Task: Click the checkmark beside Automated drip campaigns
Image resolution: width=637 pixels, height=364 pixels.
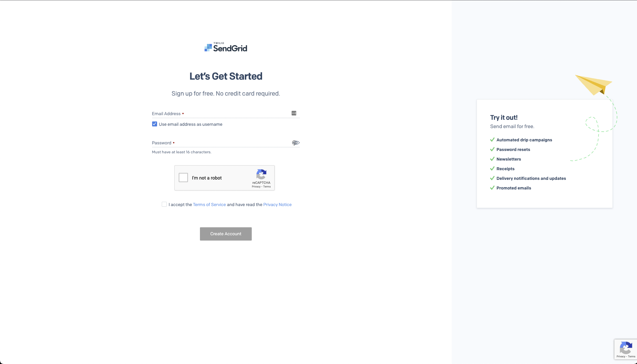Action: (492, 140)
